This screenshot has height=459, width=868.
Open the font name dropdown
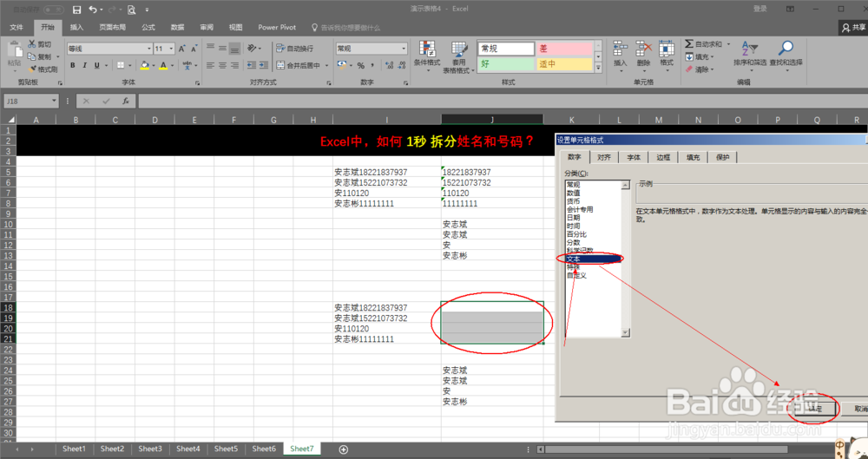point(149,49)
